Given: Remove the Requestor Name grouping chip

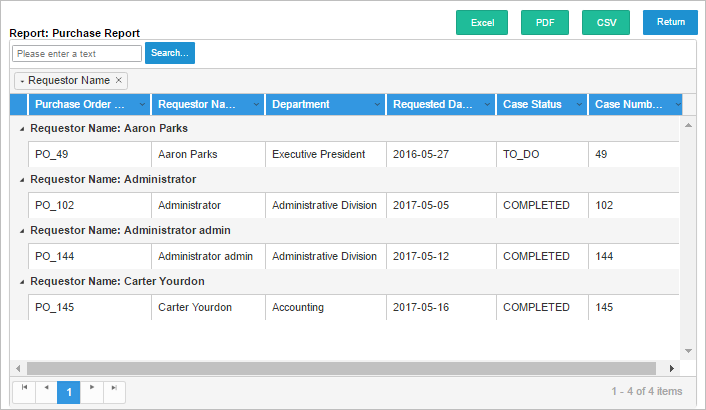Looking at the screenshot, I should (119, 80).
